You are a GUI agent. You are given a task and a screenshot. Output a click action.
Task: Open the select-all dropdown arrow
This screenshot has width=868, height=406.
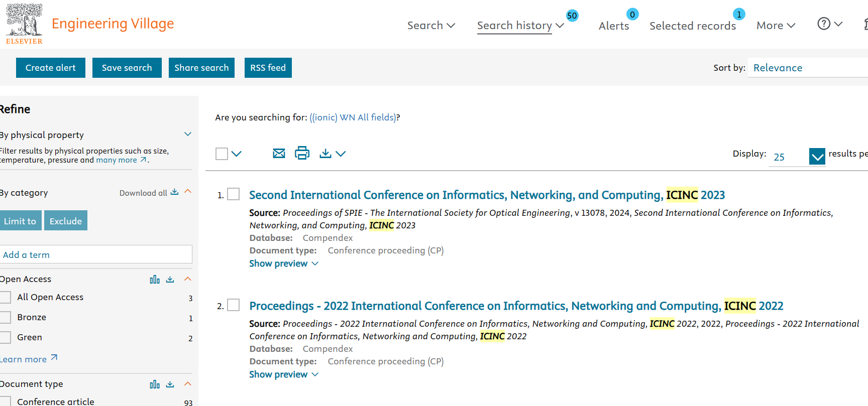[x=237, y=154]
